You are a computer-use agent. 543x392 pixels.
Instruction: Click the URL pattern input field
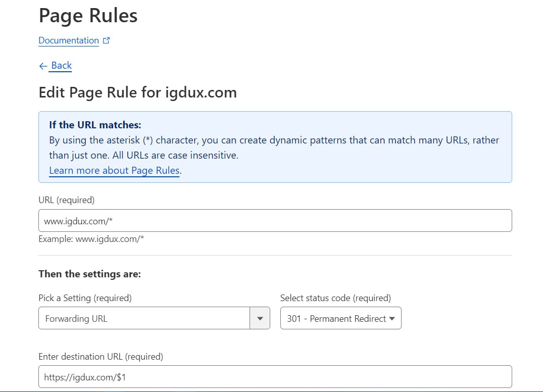click(x=275, y=221)
